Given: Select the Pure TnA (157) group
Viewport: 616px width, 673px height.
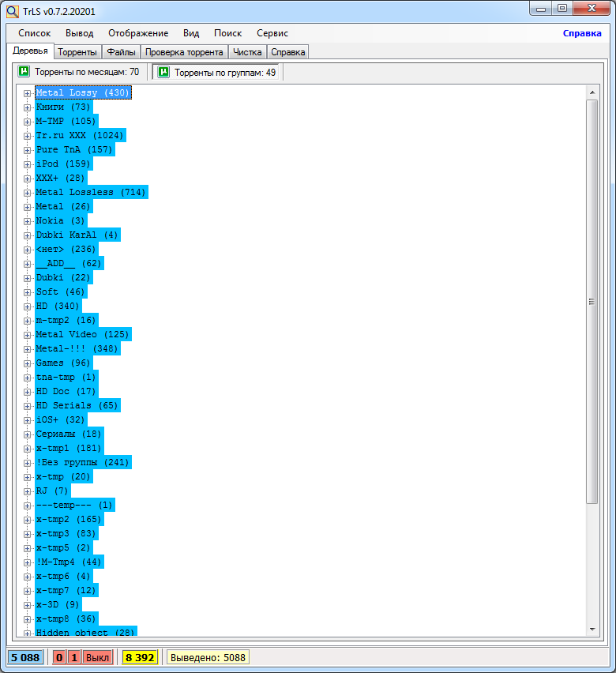Looking at the screenshot, I should point(75,149).
